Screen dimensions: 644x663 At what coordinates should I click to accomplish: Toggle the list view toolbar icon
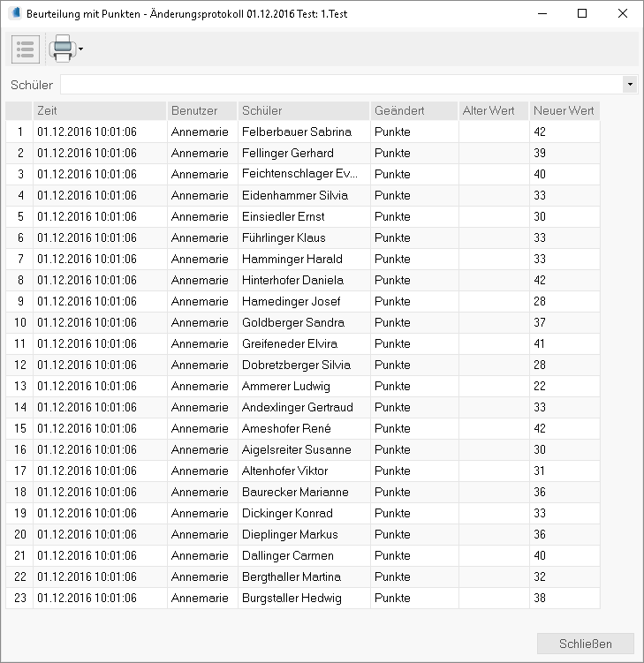[x=26, y=49]
